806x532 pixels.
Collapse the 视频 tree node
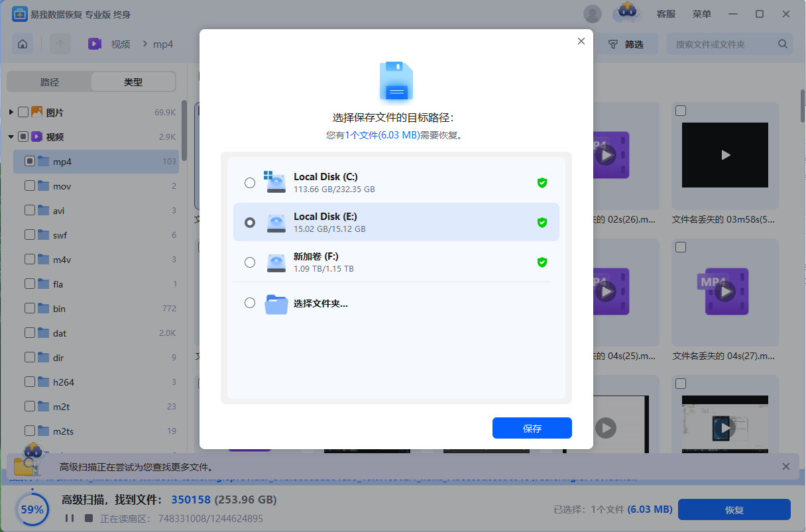(x=11, y=137)
